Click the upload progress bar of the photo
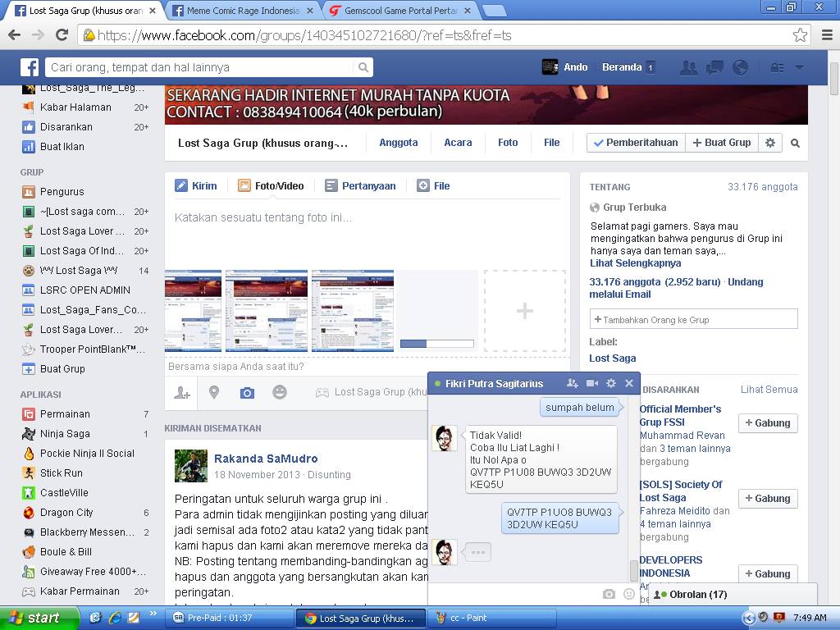The height and width of the screenshot is (630, 840). [437, 344]
